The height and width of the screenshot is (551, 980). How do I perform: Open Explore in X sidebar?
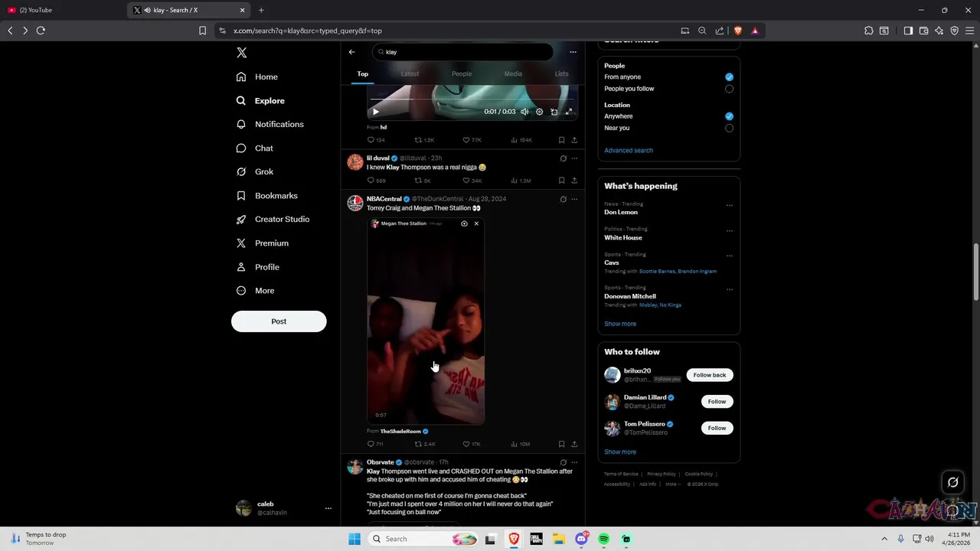(260, 100)
